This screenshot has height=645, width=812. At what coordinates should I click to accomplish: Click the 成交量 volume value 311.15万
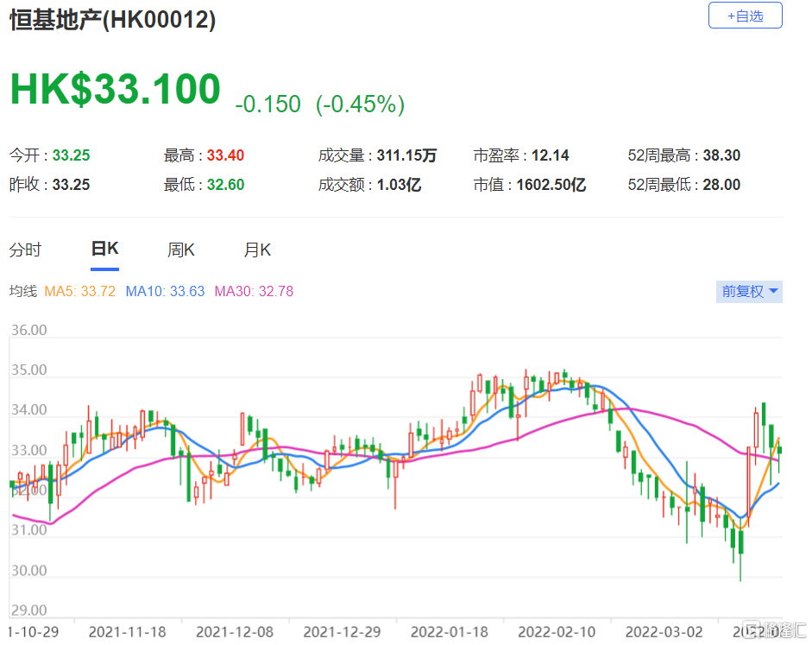pyautogui.click(x=406, y=156)
